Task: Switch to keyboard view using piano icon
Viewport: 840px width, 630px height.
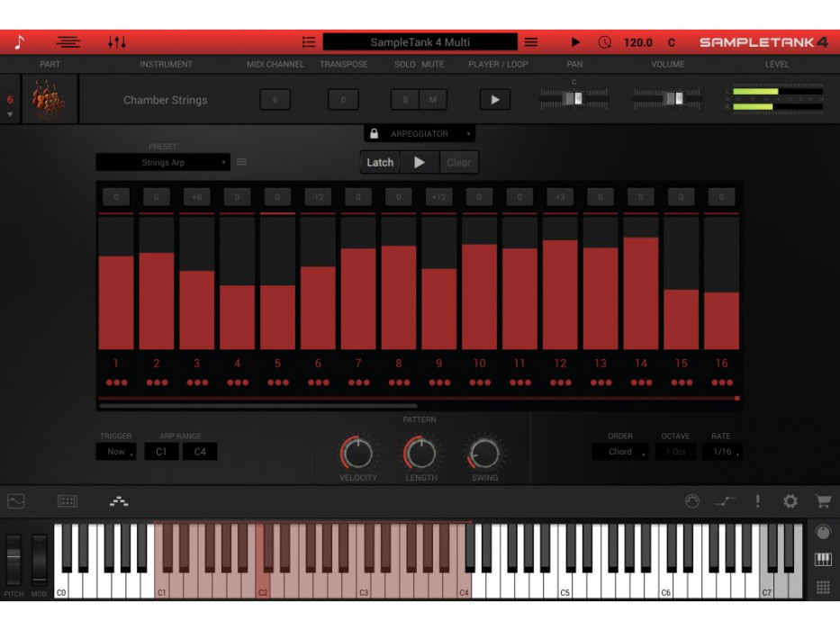Action: (x=822, y=559)
